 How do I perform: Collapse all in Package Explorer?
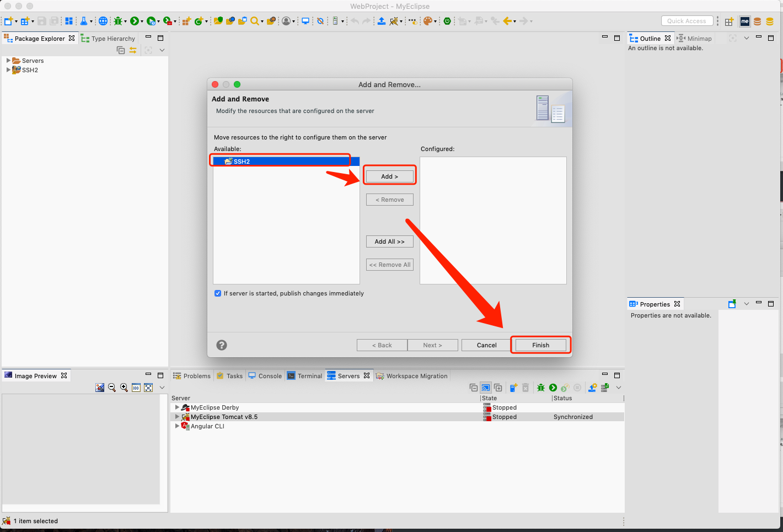[x=121, y=50]
